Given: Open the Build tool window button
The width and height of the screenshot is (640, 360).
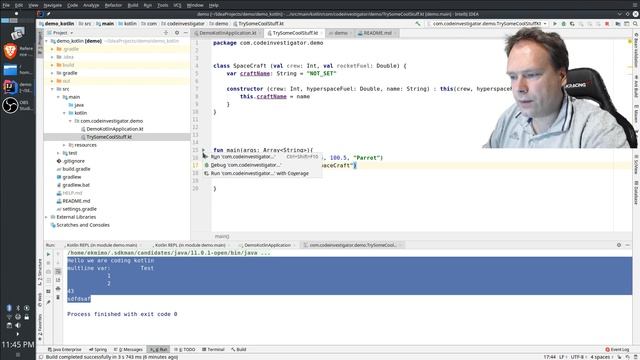Looking at the screenshot, I should coord(239,350).
